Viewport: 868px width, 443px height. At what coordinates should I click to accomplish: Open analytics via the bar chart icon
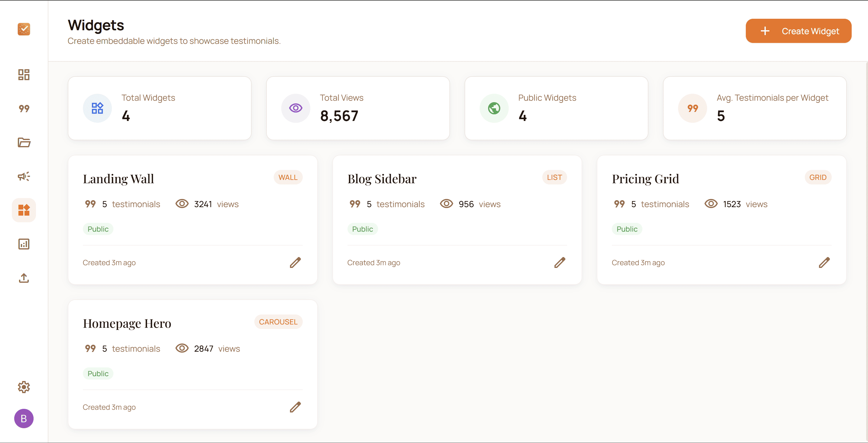tap(24, 244)
